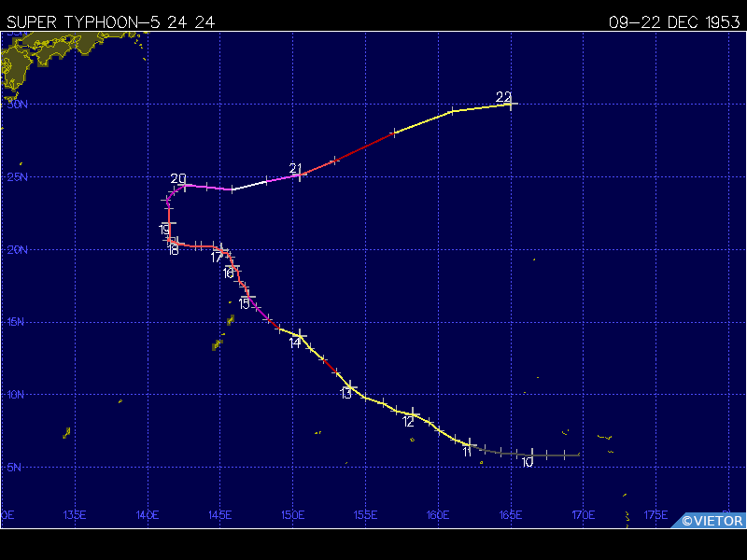Image resolution: width=747 pixels, height=560 pixels.
Task: Click the 145E longitude label
Action: click(x=220, y=515)
